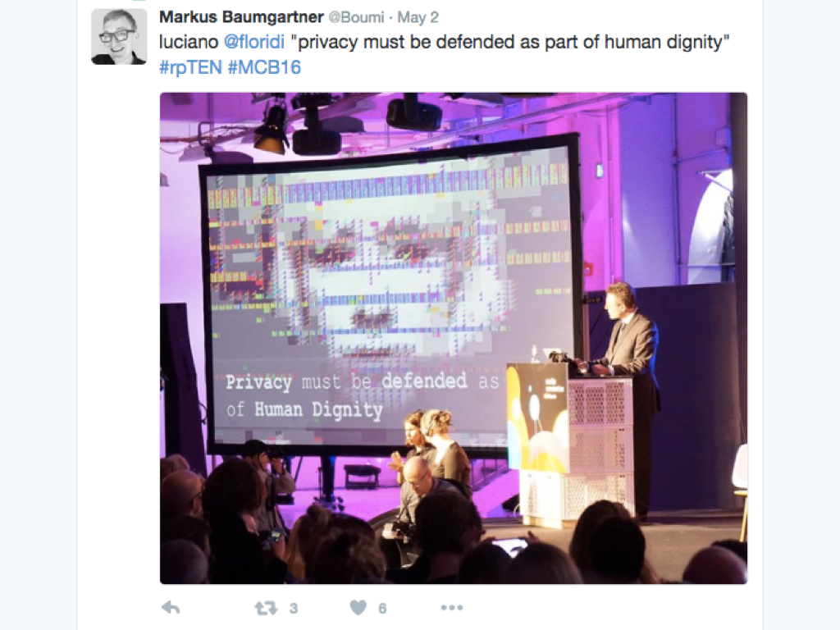Follow the #rpTEN hashtag
Image resolution: width=840 pixels, height=630 pixels.
pyautogui.click(x=190, y=67)
